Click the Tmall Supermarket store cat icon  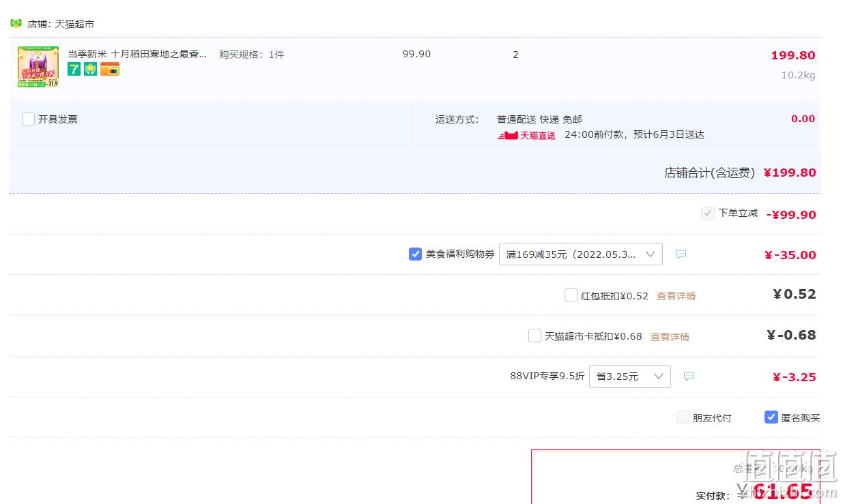(x=16, y=23)
